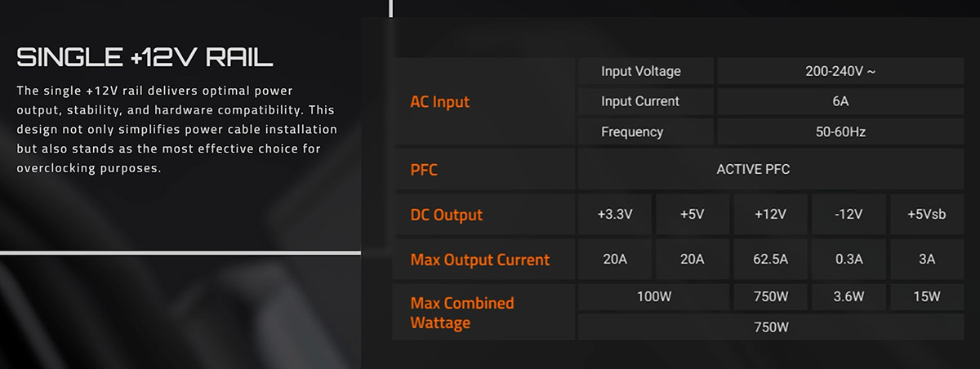Select the 50-60Hz frequency value
980x369 pixels.
[x=840, y=131]
